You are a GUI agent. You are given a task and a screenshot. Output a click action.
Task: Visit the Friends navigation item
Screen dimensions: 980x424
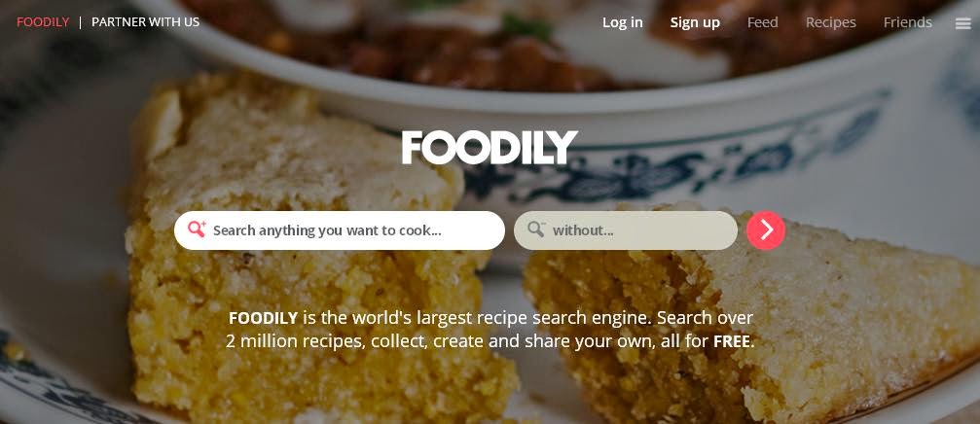click(x=908, y=22)
